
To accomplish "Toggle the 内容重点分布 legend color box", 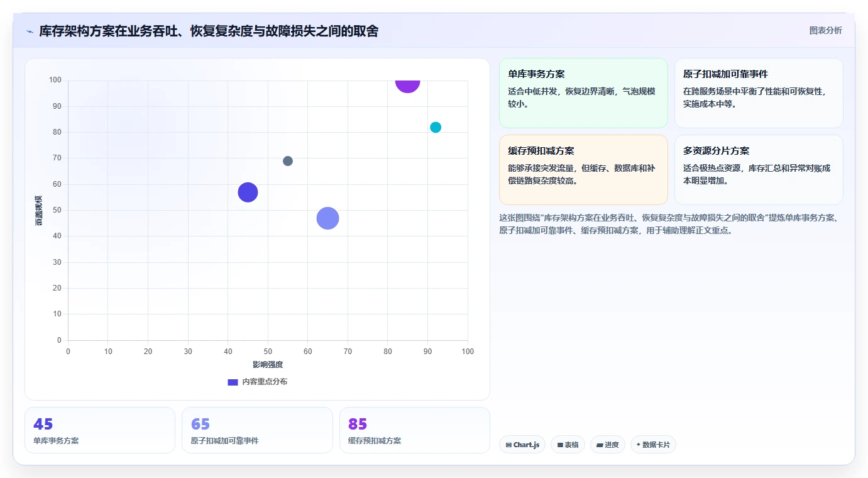I will [x=233, y=382].
